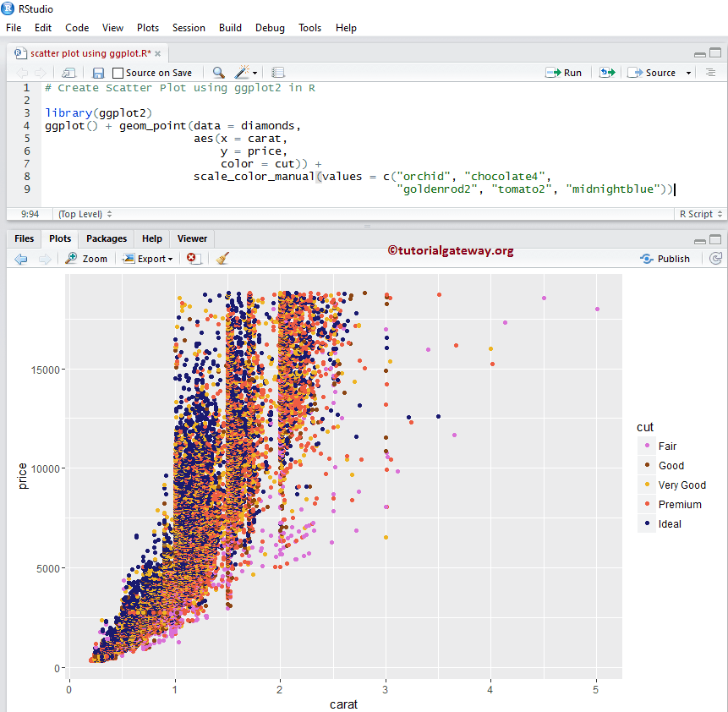Viewport: 728px width, 712px height.
Task: Enable the Source on Save checkbox
Action: [118, 74]
